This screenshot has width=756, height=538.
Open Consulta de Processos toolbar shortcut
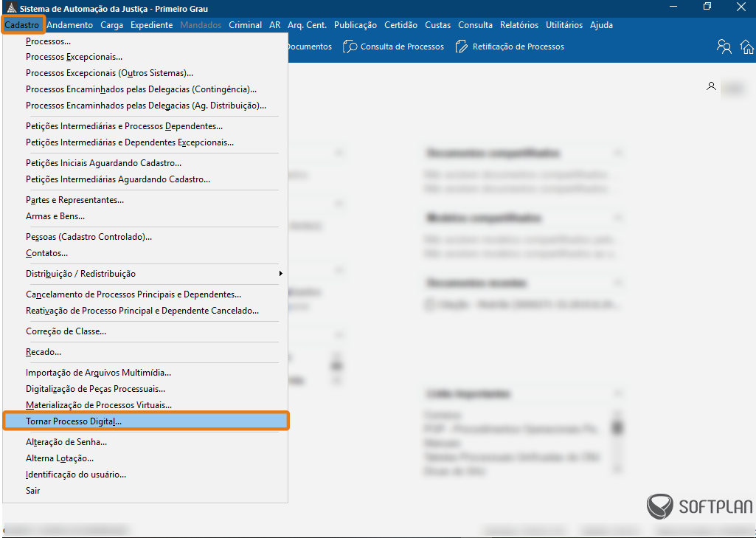393,46
